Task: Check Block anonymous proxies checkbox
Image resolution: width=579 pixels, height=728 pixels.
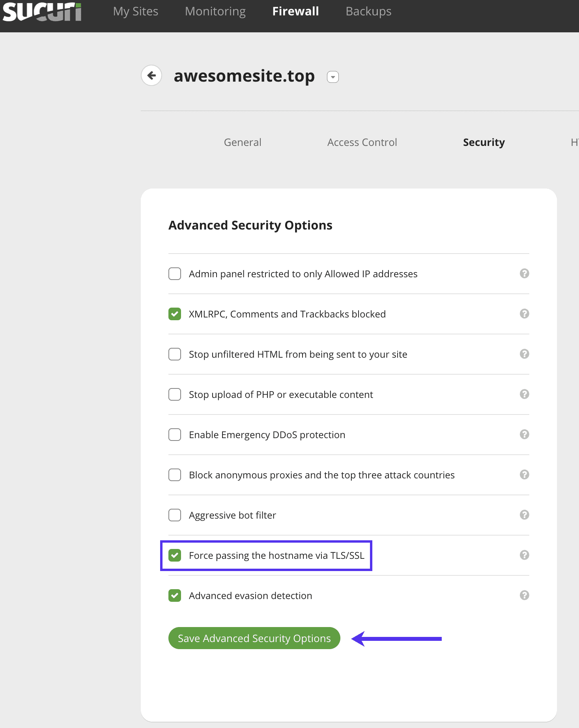Action: coord(175,475)
